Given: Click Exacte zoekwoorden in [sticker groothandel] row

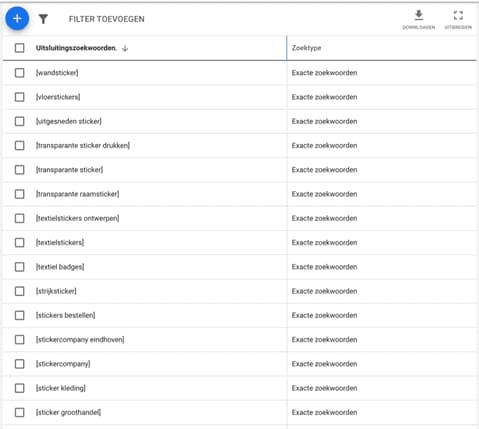Looking at the screenshot, I should click(324, 412).
